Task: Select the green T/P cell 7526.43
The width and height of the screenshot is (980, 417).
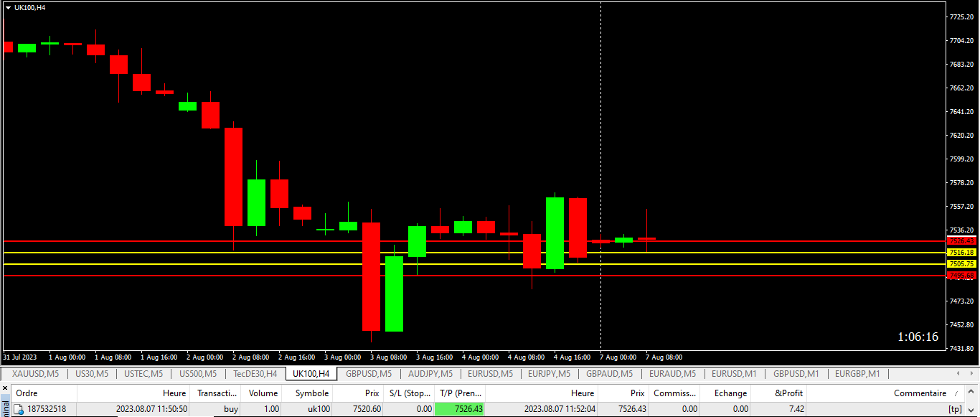Action: 460,409
